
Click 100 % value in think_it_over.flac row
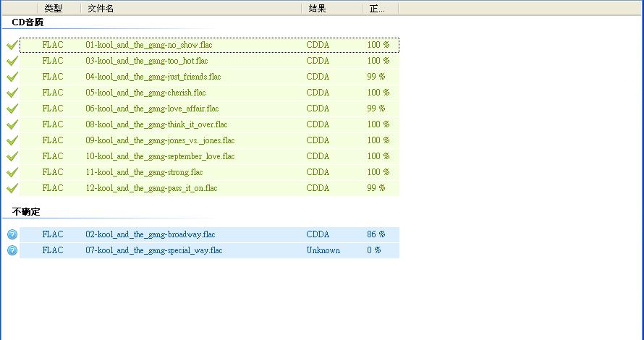[378, 124]
